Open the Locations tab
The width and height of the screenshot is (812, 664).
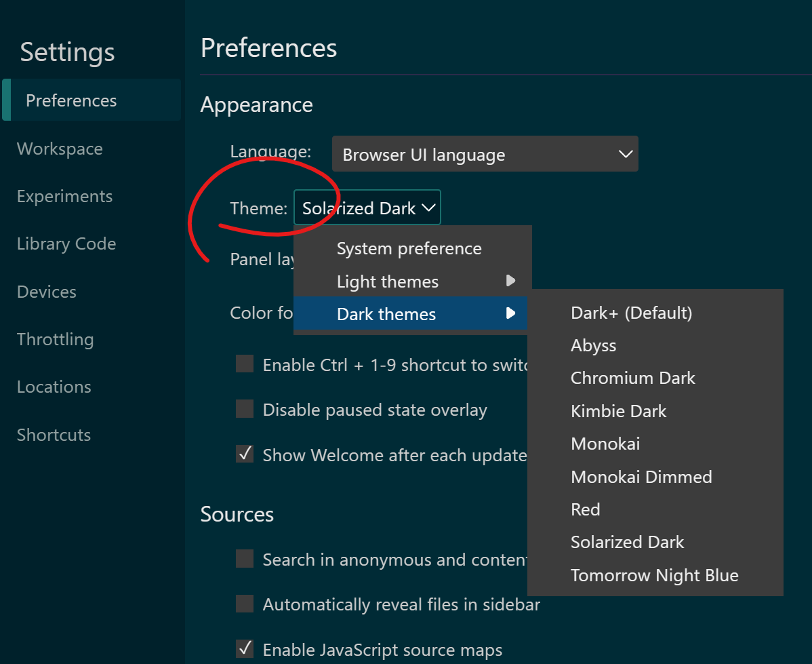(x=54, y=387)
